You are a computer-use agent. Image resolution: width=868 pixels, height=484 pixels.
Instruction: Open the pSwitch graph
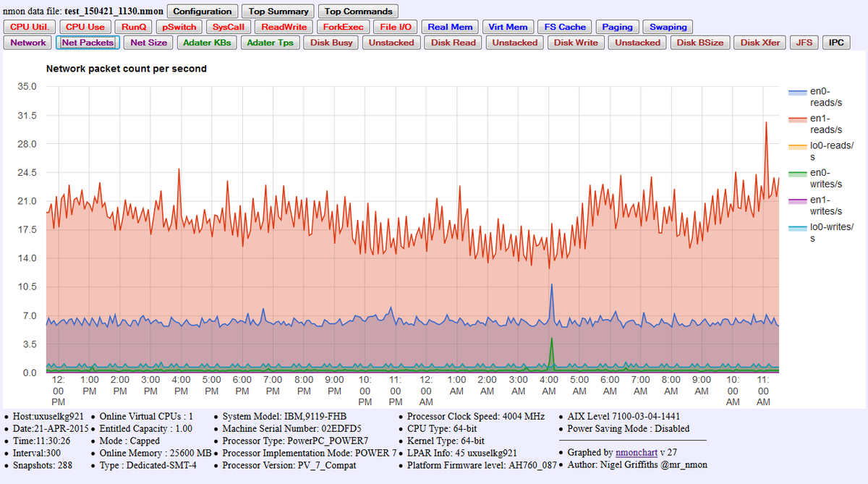point(179,27)
